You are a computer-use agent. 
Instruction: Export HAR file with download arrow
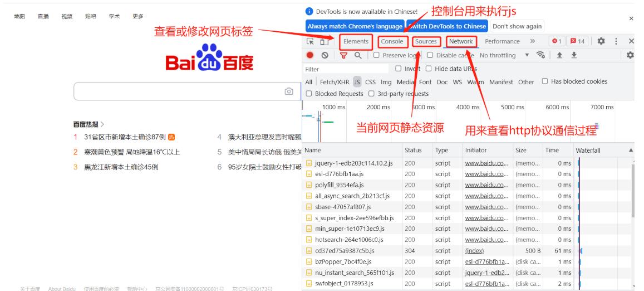pos(574,55)
